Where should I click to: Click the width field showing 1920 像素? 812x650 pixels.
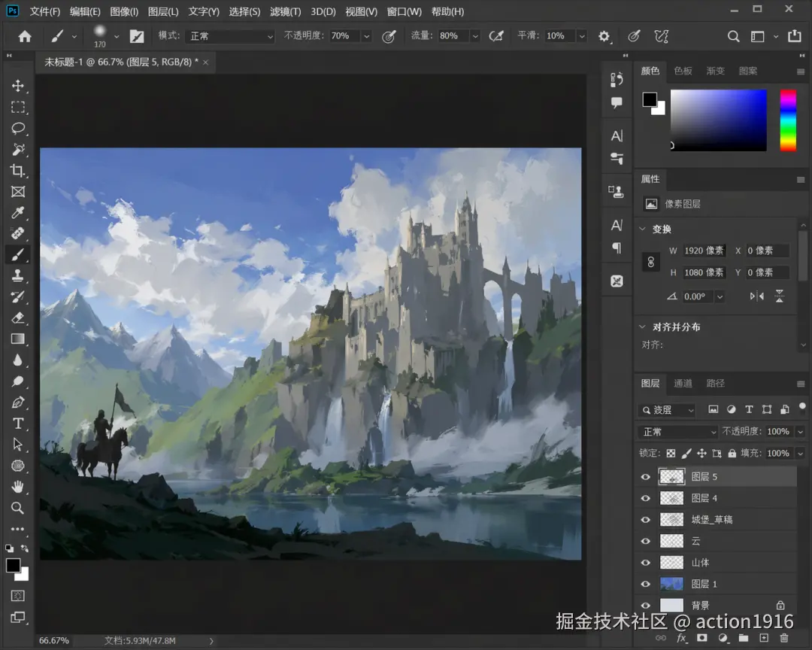[x=704, y=251]
